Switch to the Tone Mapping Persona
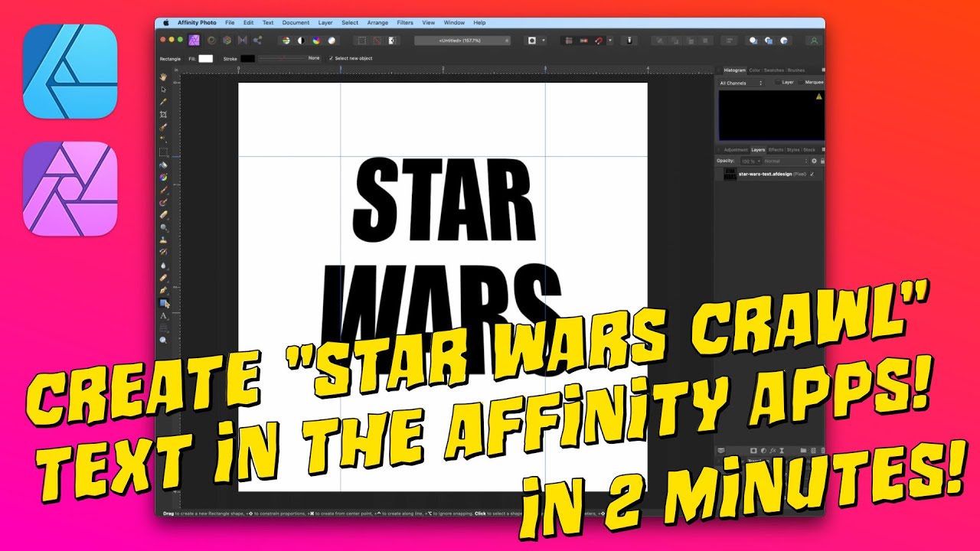Viewport: 980px width, 551px height. click(242, 40)
